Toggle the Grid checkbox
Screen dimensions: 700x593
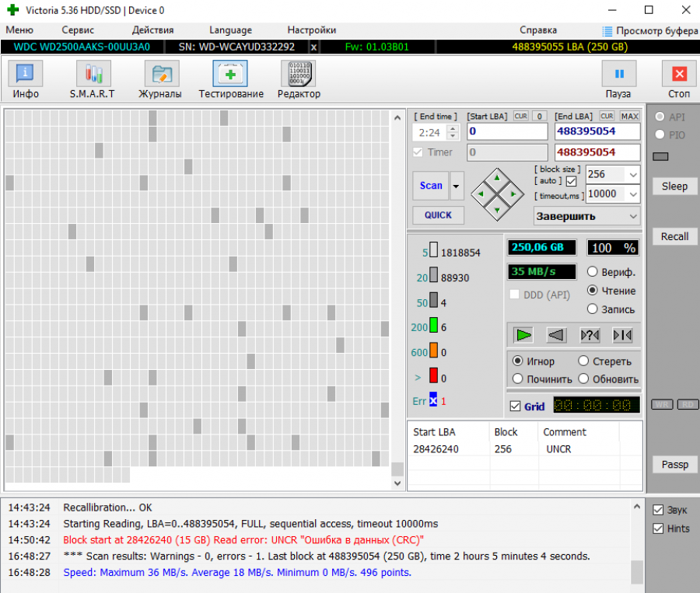click(x=515, y=406)
